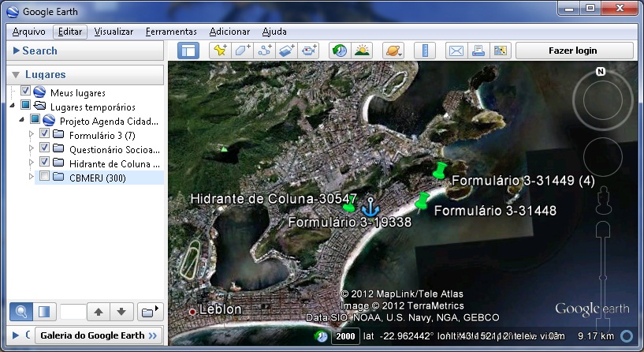Toggle the sidebar panel icon

click(188, 51)
